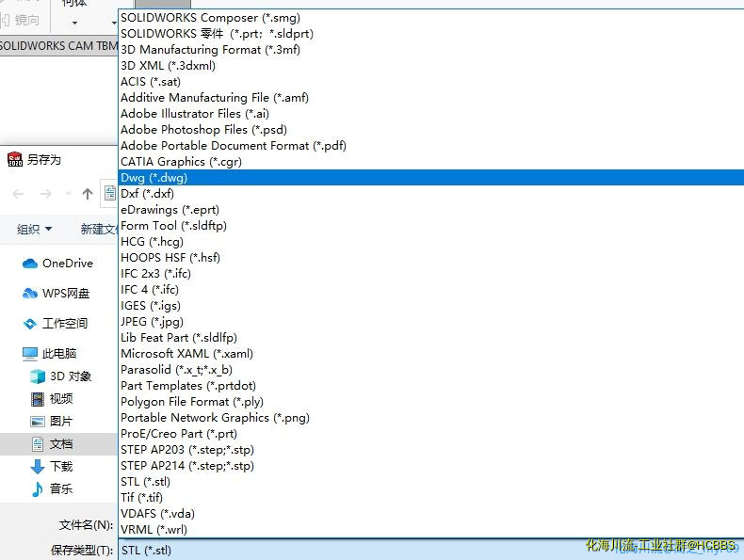The image size is (744, 560).
Task: Select ACIS (*.sat) file type
Action: (x=430, y=82)
